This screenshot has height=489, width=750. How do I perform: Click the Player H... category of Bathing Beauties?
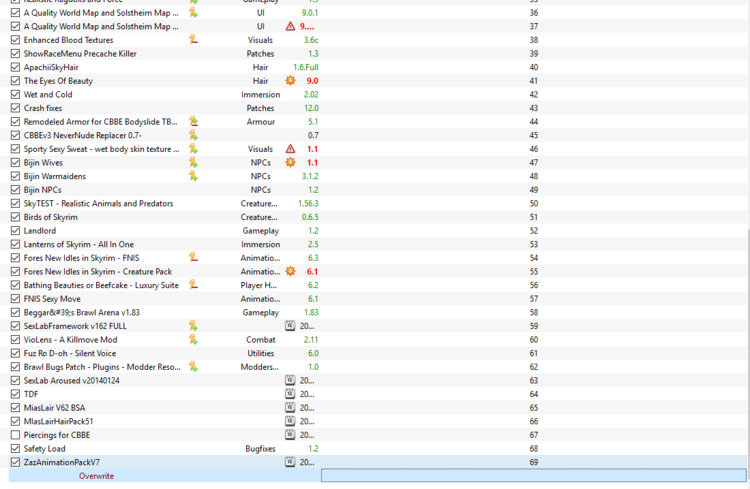click(x=258, y=285)
